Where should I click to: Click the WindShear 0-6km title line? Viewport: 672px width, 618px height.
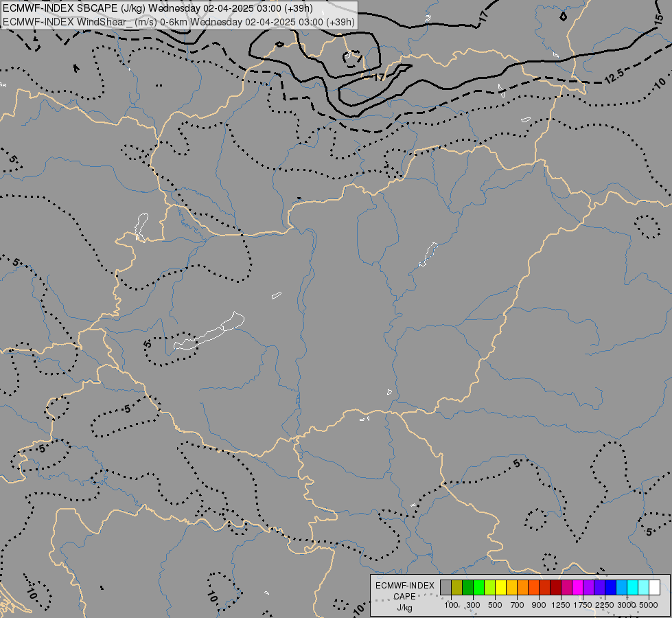click(178, 21)
